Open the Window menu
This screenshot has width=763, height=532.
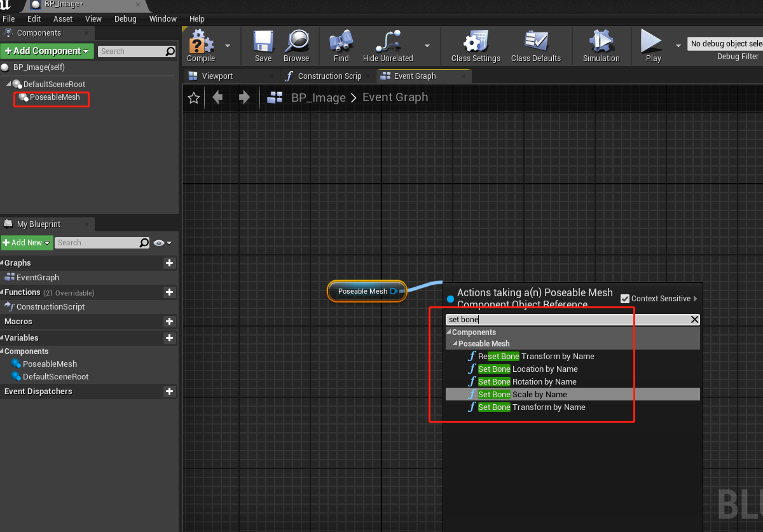[163, 18]
